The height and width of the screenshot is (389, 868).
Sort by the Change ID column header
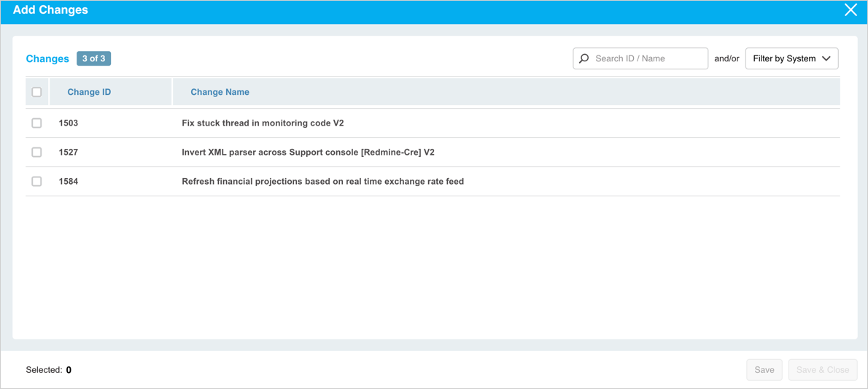[x=89, y=92]
